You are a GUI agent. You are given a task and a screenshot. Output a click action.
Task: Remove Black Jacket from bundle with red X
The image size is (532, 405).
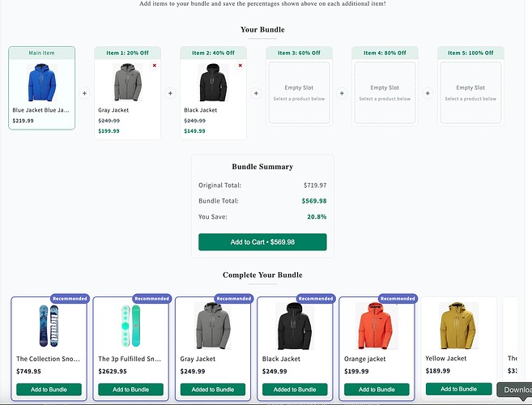[240, 65]
